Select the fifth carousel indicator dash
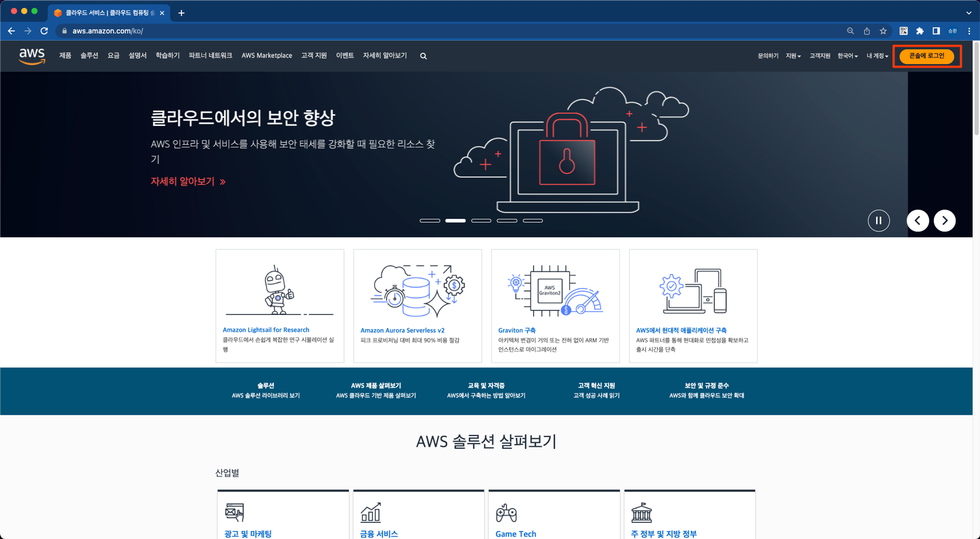 [533, 221]
